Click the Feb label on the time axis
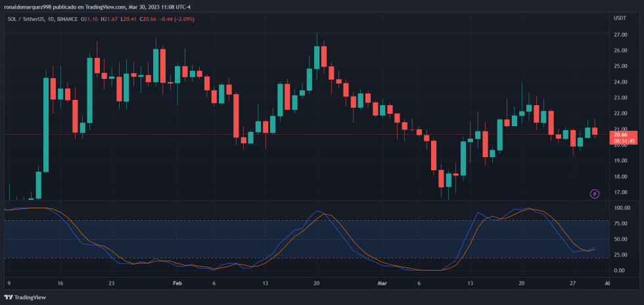 pyautogui.click(x=177, y=283)
